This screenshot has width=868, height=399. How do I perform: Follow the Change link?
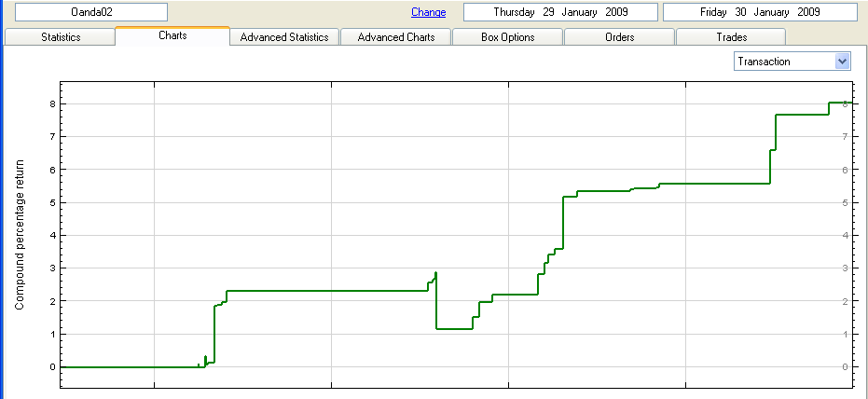(x=428, y=12)
